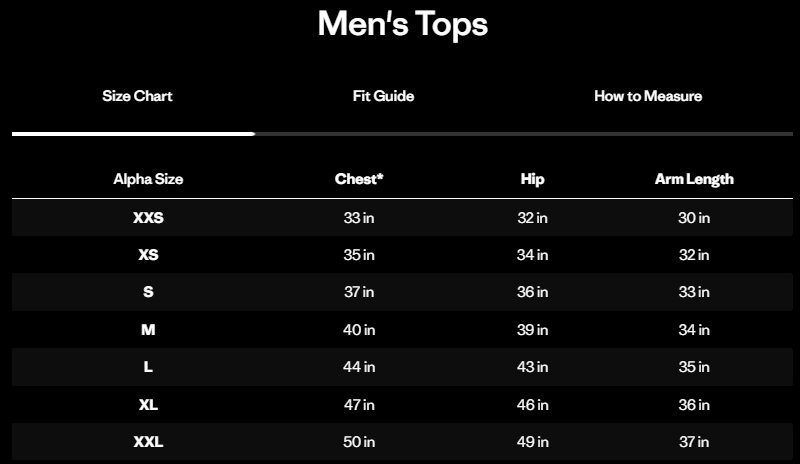Select the M size row label
The image size is (800, 464).
148,329
